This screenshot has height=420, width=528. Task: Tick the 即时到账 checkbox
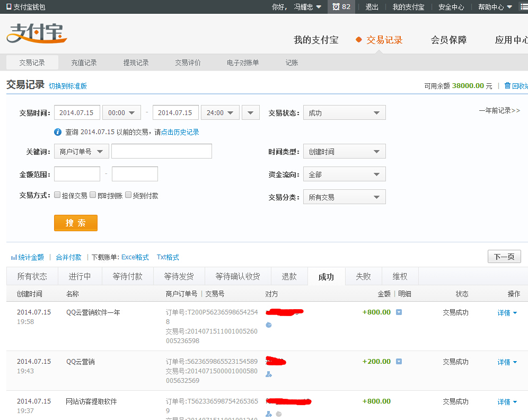coord(93,195)
